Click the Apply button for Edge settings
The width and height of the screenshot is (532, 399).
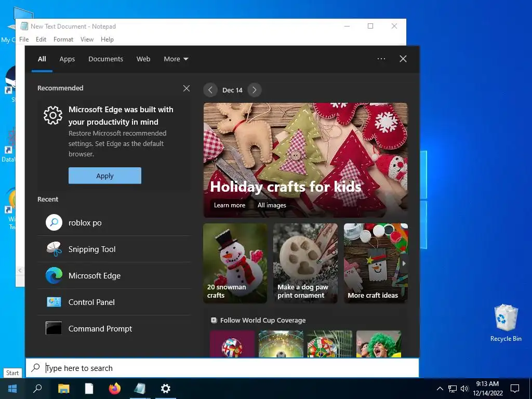point(105,176)
